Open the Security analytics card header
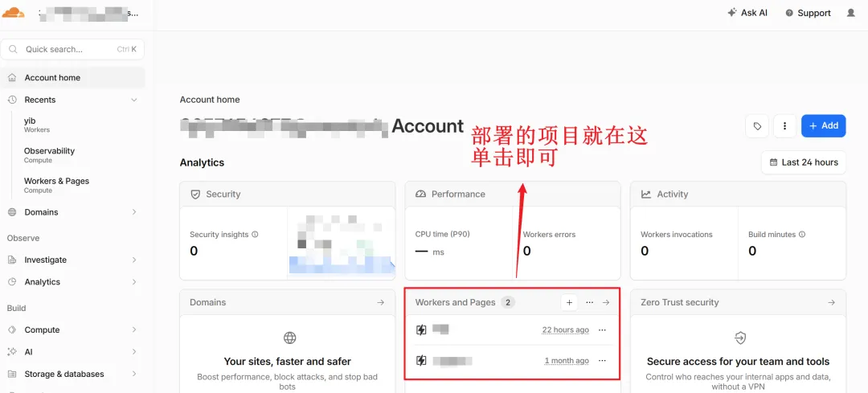Viewport: 868px width, 393px height. click(x=287, y=194)
